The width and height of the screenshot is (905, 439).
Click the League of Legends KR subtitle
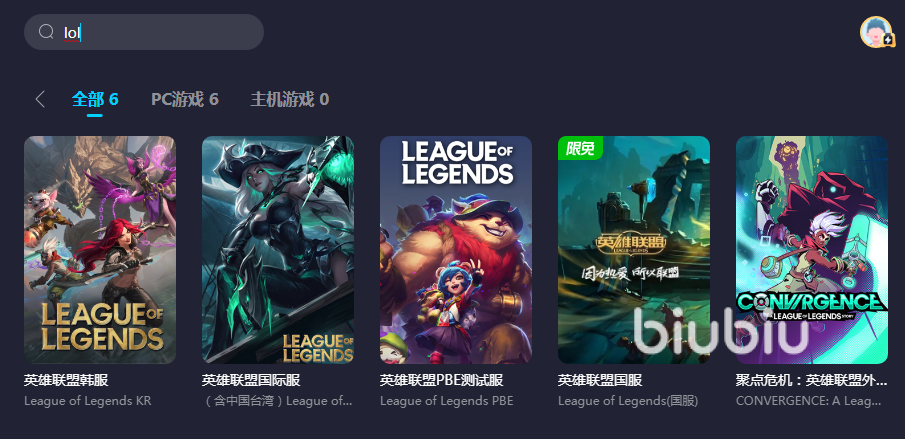coord(88,400)
